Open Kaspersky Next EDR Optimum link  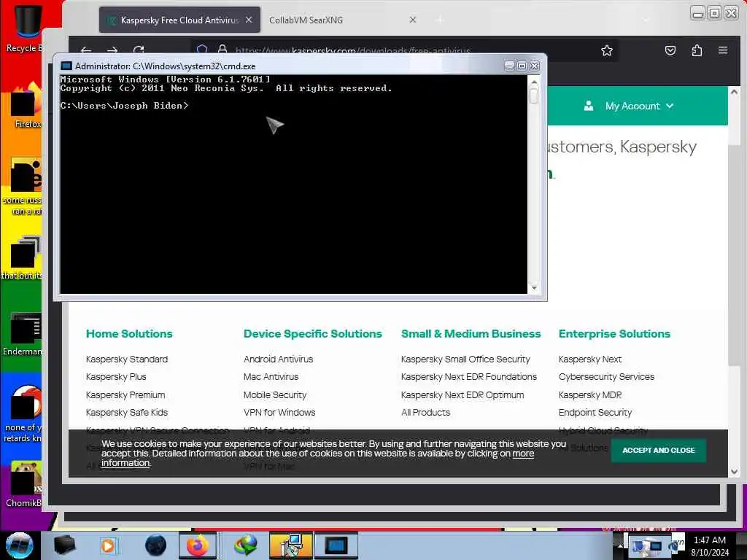pos(462,394)
